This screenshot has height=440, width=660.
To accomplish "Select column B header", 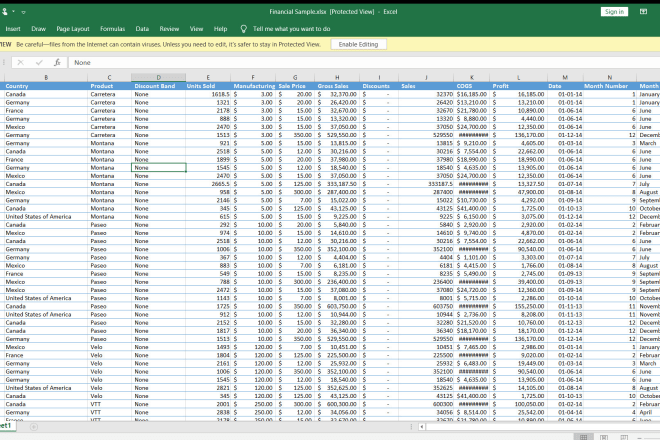I will 46,77.
